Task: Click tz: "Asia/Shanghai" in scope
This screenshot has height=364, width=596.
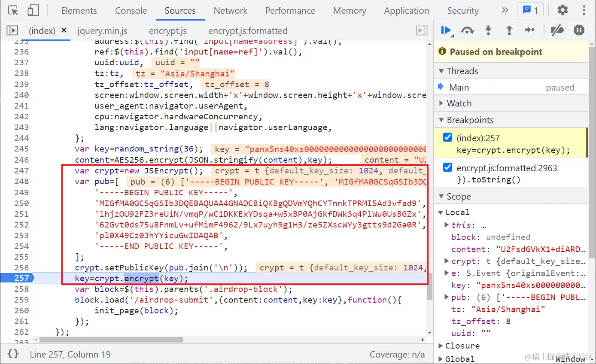Action: point(498,309)
